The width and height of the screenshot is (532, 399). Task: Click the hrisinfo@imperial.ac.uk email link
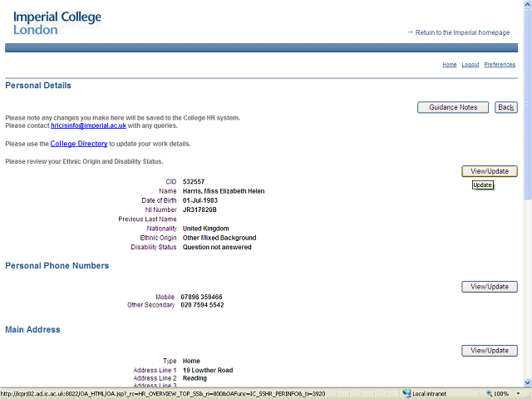88,126
